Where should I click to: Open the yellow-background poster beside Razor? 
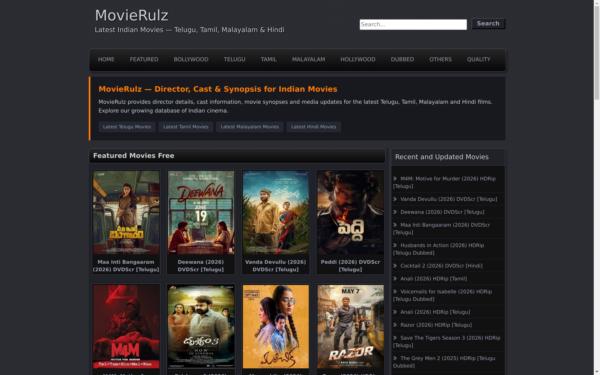[276, 326]
